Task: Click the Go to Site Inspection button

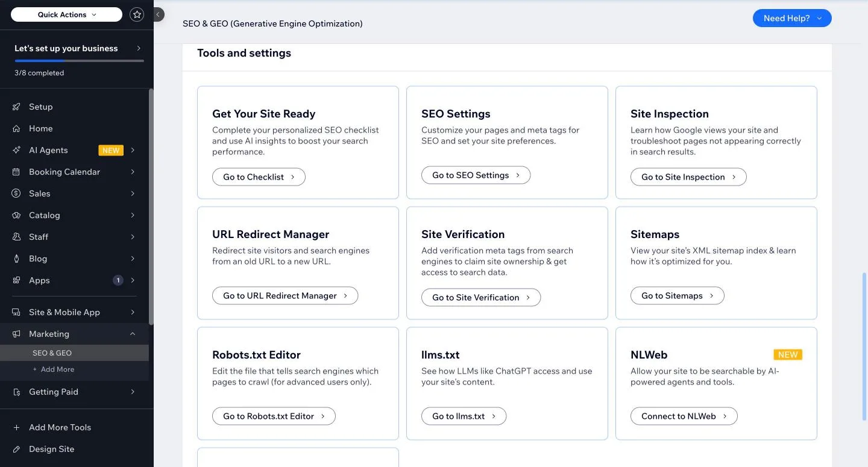Action: pos(688,177)
